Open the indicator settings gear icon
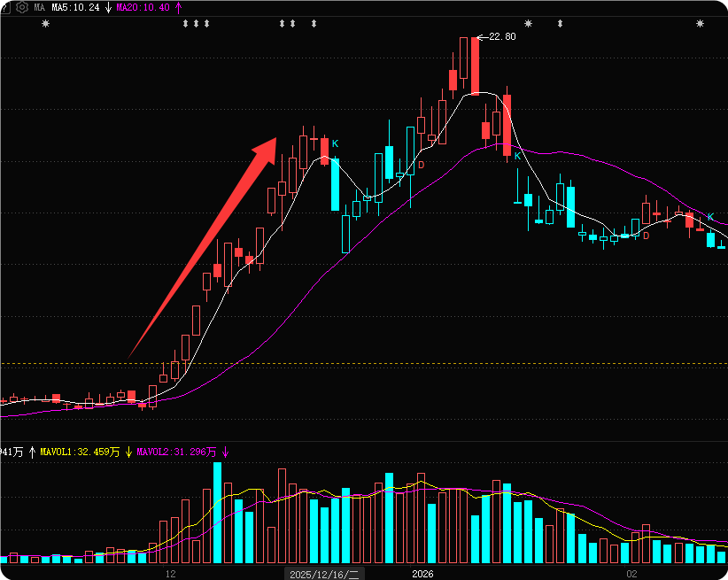The width and height of the screenshot is (728, 580). 22,7
